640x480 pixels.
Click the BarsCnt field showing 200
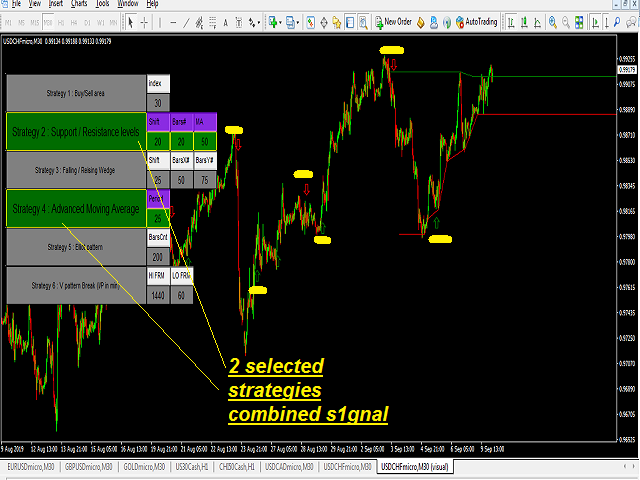click(158, 257)
